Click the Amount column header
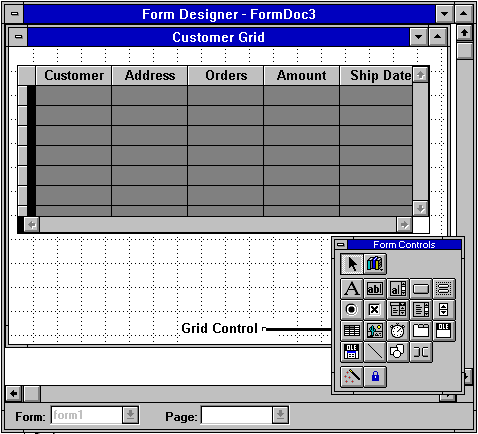478x434 pixels. tap(302, 75)
